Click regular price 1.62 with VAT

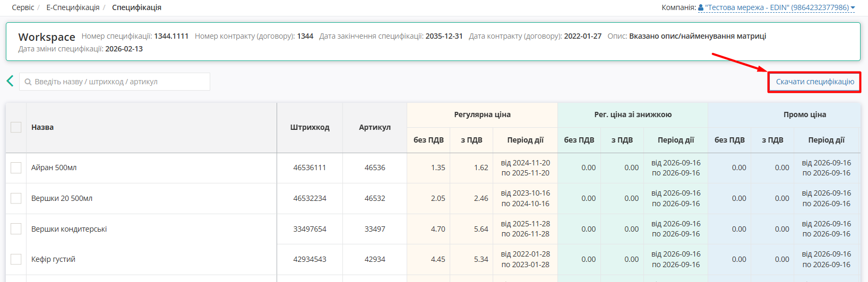[481, 168]
